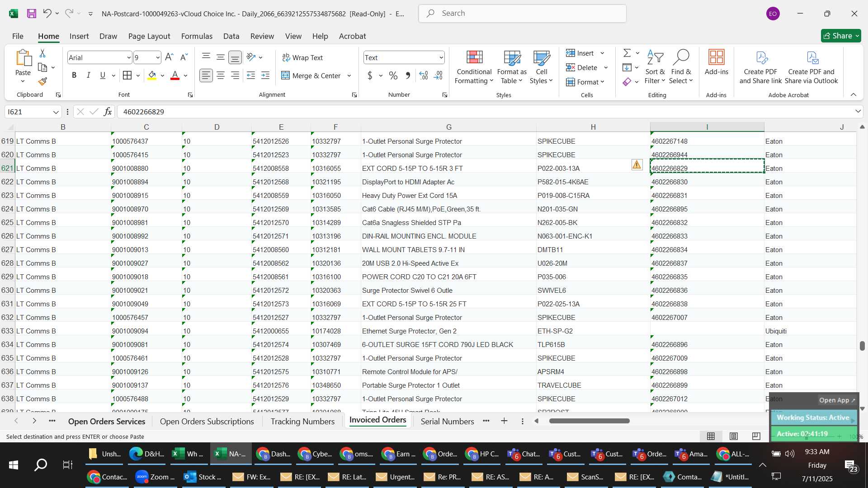
Task: Click the Copy icon in Clipboard group
Action: pyautogui.click(x=42, y=68)
